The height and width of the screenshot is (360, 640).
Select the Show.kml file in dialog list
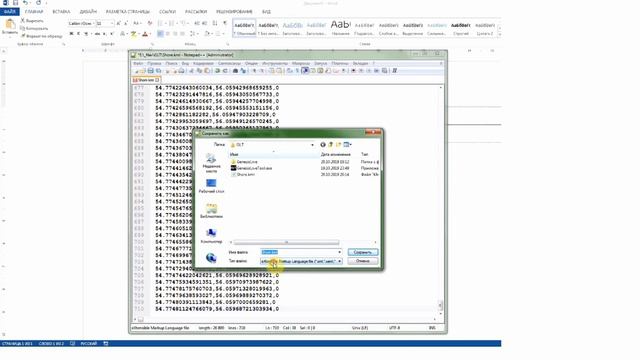(x=245, y=174)
